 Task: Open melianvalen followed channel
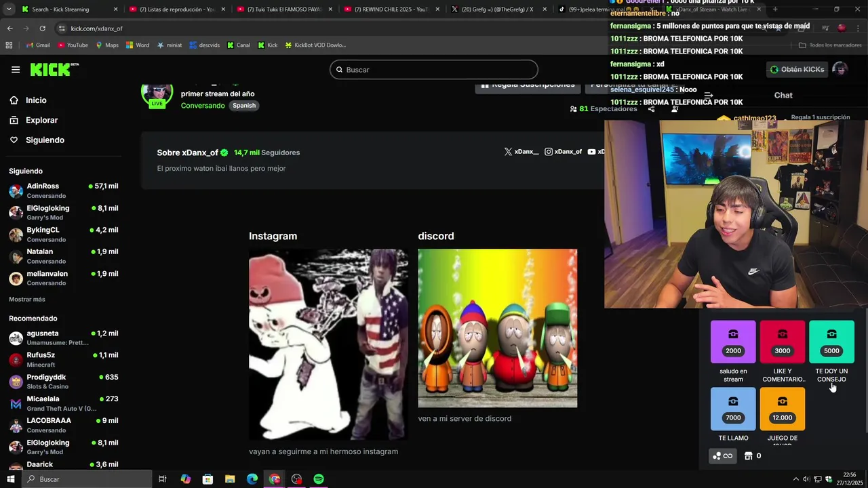[64, 278]
